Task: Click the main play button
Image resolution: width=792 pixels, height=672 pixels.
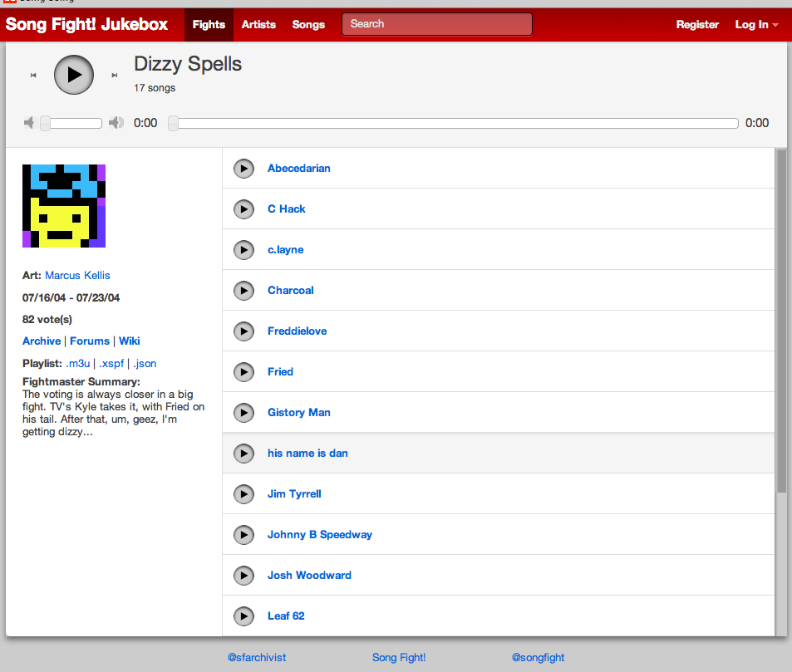Action: pyautogui.click(x=74, y=75)
